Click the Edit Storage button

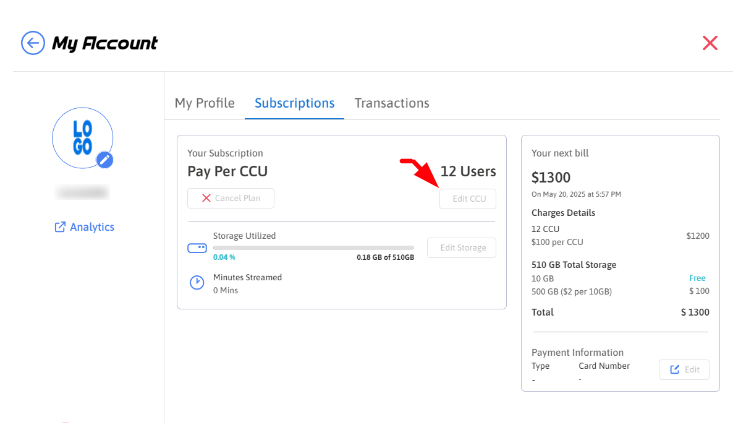[x=461, y=248]
